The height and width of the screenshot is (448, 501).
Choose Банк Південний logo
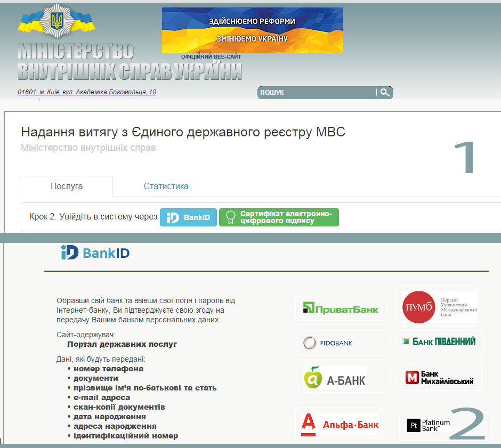[x=440, y=342]
